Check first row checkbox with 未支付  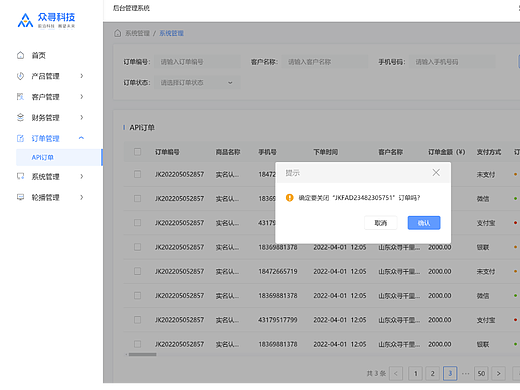[x=137, y=174]
